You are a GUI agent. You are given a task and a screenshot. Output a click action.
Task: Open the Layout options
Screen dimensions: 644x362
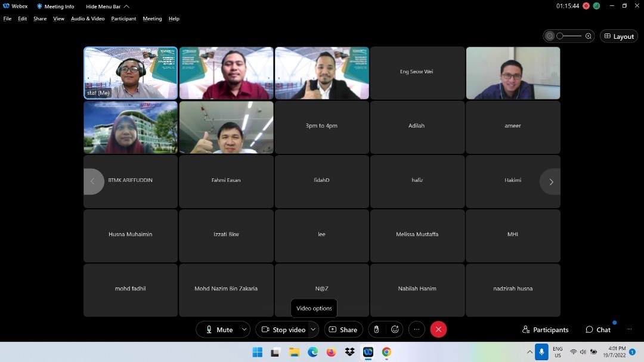(618, 36)
